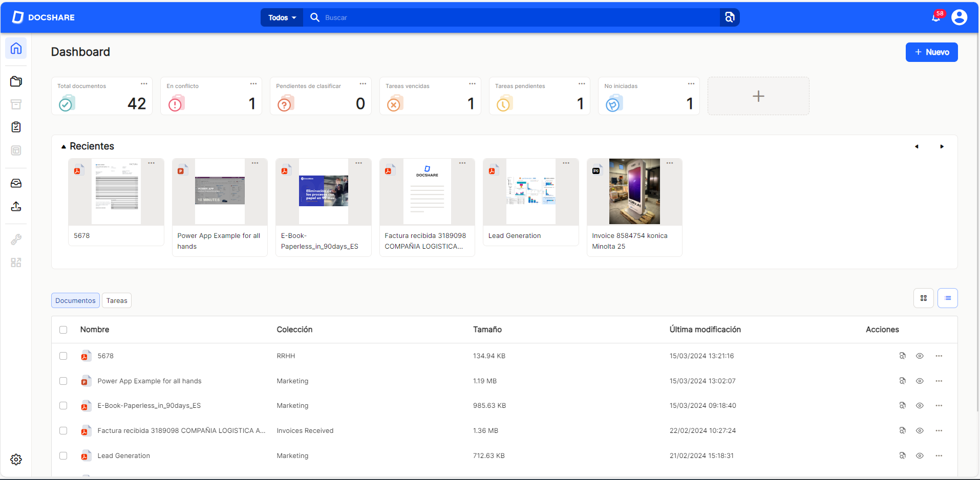Open the wrench tools sidebar icon
Screen dimensions: 980x480
click(16, 239)
